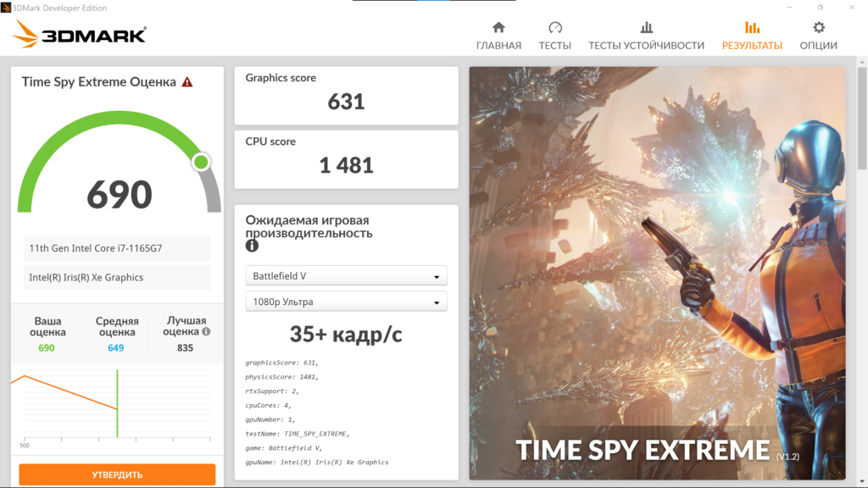Open the Battlefield V game dropdown
The height and width of the screenshot is (488, 868).
(x=346, y=275)
